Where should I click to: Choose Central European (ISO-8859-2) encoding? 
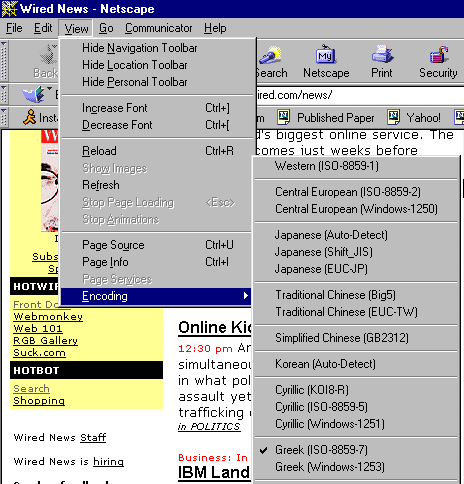point(356,192)
